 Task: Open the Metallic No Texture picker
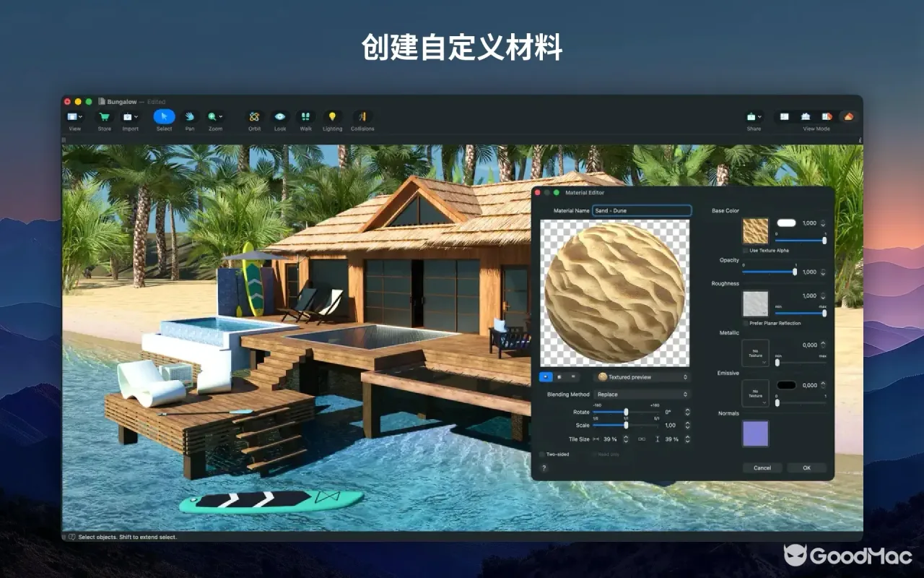click(x=755, y=353)
